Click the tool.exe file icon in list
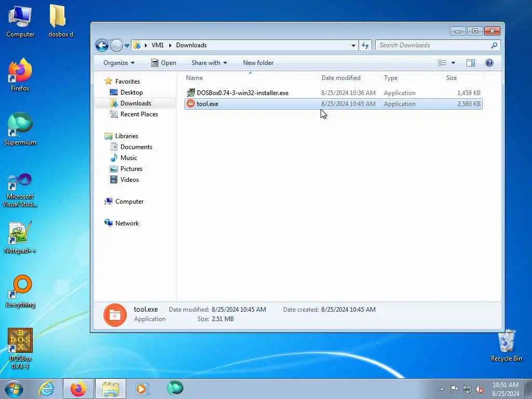This screenshot has width=532, height=399. [191, 103]
